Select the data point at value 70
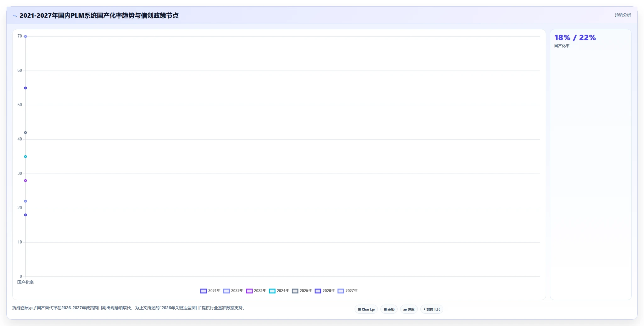The width and height of the screenshot is (644, 326). pos(25,37)
